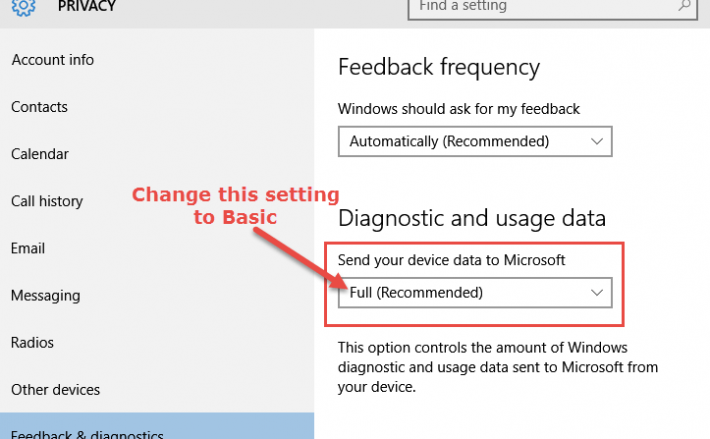Viewport: 710px width, 439px height.
Task: Expand the feedback frequency dropdown chevron
Action: [597, 142]
